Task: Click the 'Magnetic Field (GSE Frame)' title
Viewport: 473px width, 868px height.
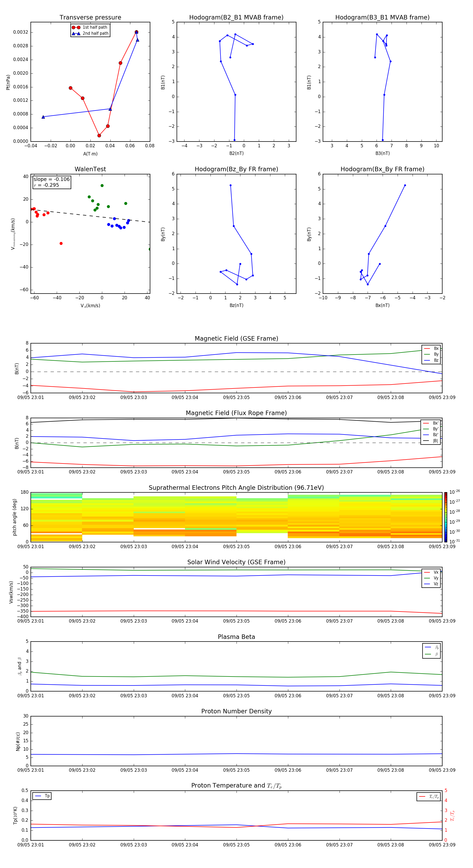Action: tap(236, 339)
